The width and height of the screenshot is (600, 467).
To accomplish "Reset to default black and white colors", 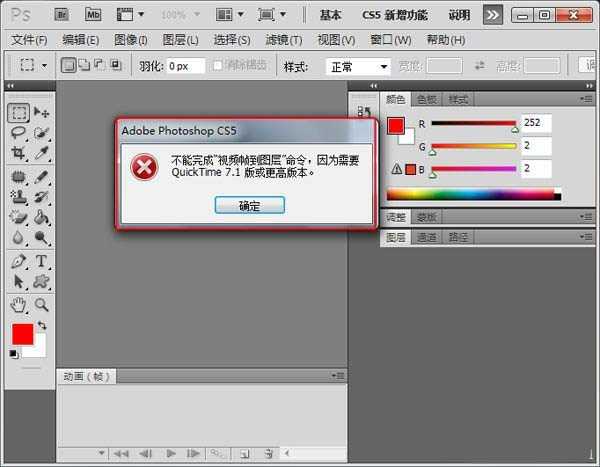I will [14, 353].
